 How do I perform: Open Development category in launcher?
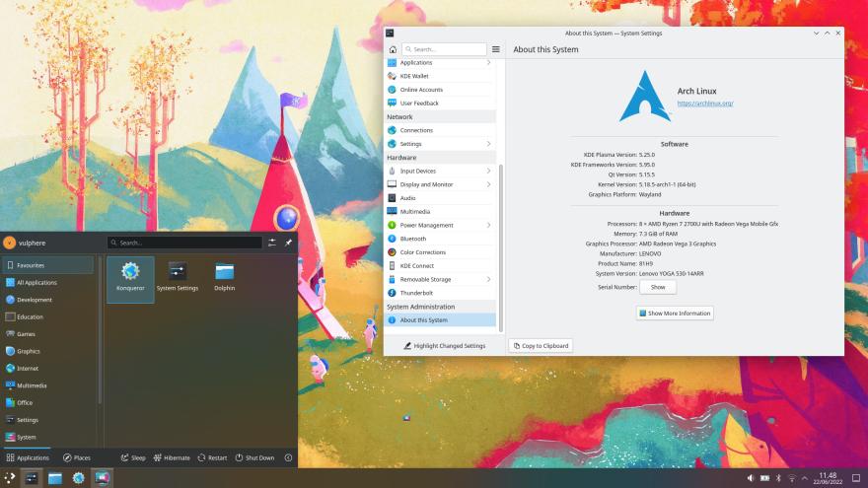[x=48, y=300]
